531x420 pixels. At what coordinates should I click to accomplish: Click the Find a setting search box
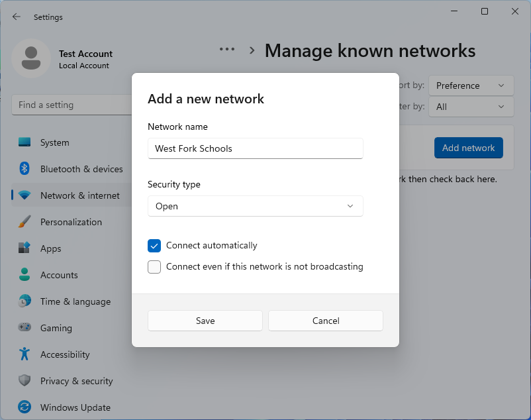click(72, 105)
